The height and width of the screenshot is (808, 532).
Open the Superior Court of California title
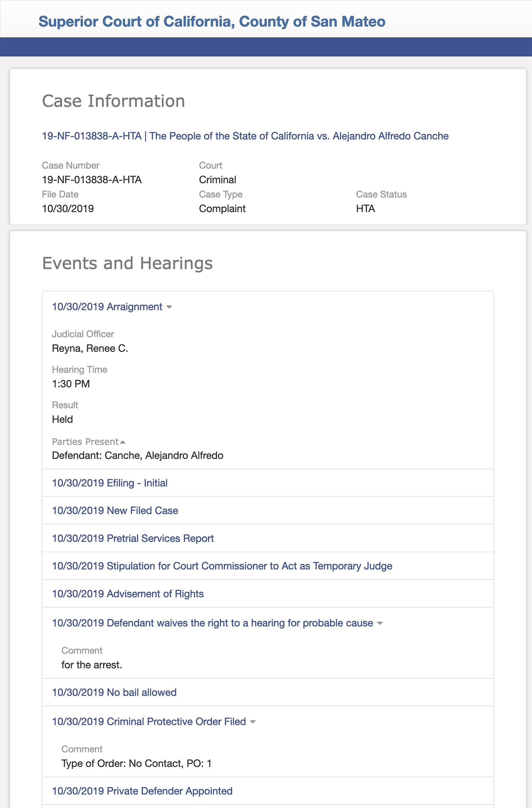[212, 22]
